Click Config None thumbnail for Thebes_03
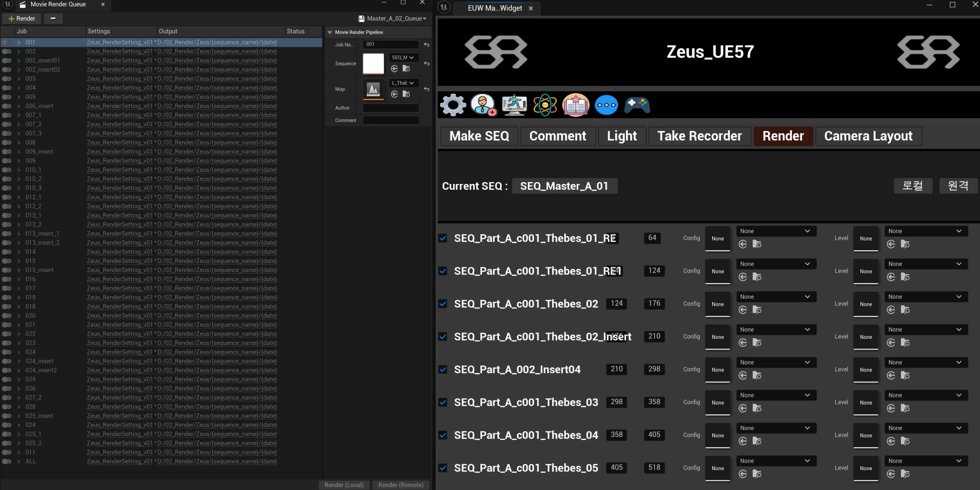The image size is (980, 490). (717, 402)
